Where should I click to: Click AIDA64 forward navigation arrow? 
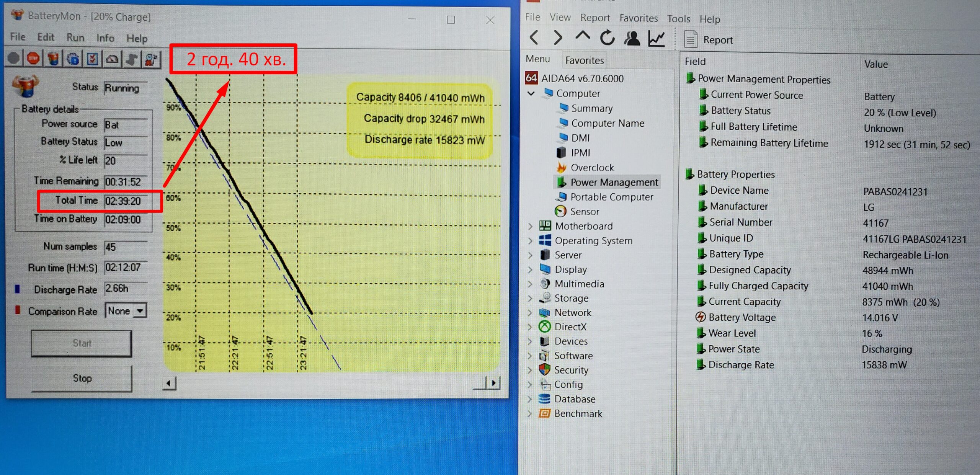pos(558,38)
